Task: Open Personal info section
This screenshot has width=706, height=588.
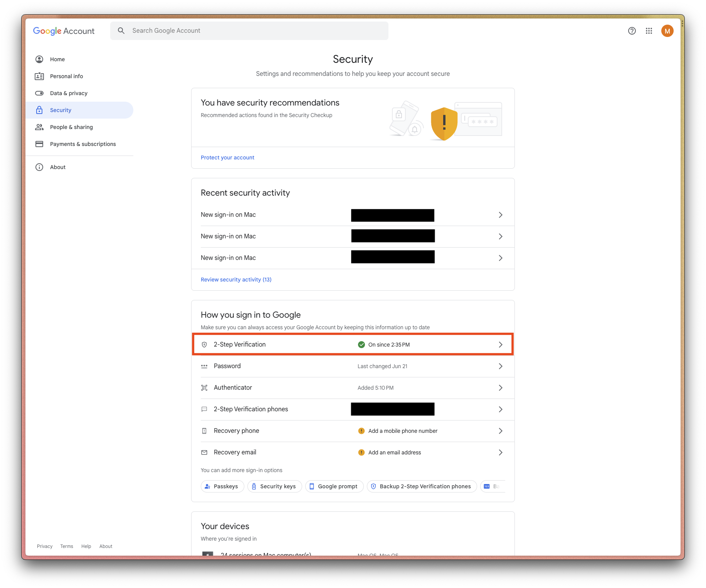Action: (79, 76)
